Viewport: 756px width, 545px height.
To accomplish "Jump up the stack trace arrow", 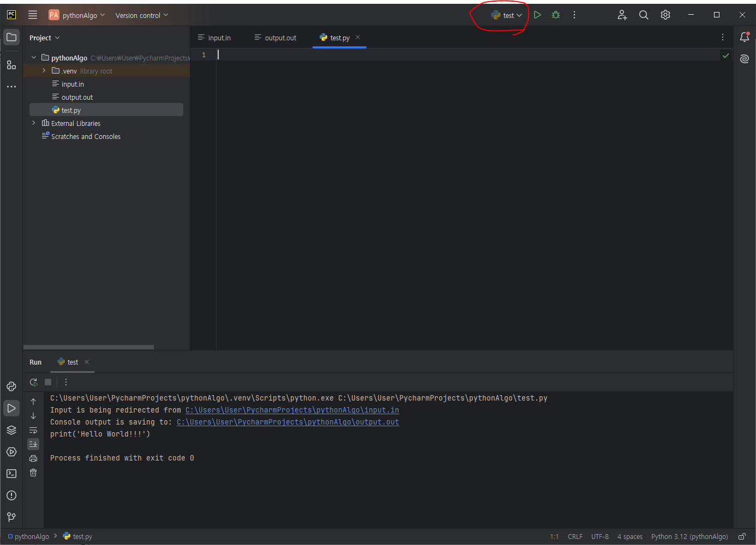I will coord(33,402).
